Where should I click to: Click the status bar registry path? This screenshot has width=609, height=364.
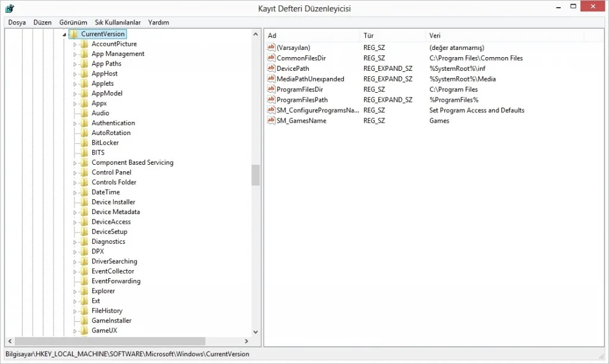point(127,354)
